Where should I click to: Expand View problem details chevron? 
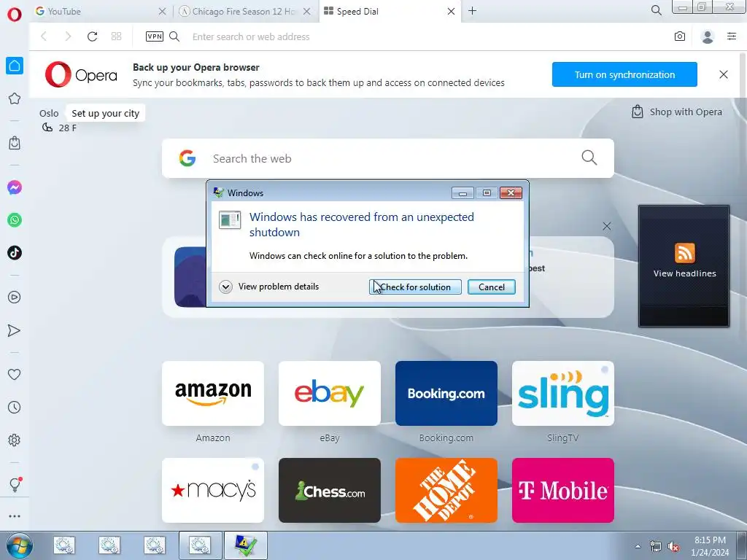tap(225, 287)
